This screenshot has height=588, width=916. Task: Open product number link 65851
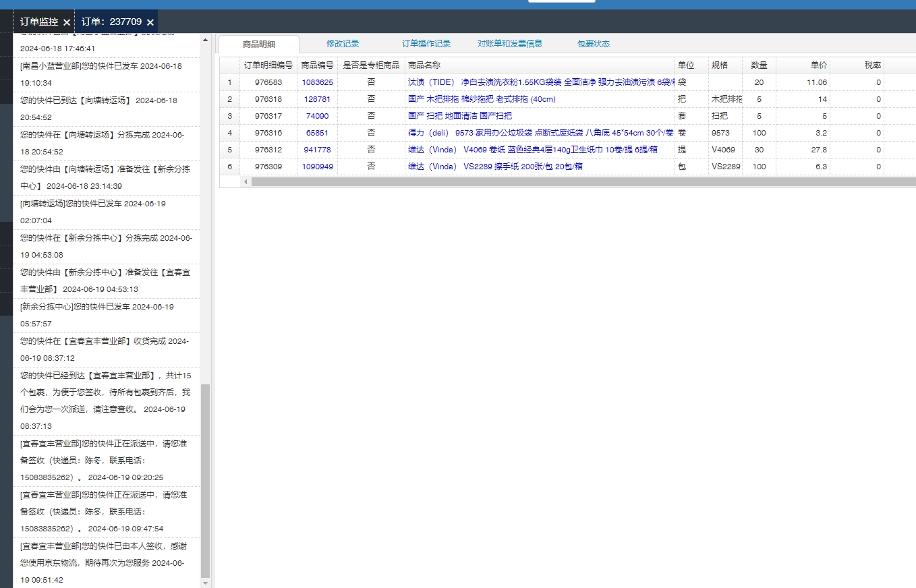coord(317,133)
